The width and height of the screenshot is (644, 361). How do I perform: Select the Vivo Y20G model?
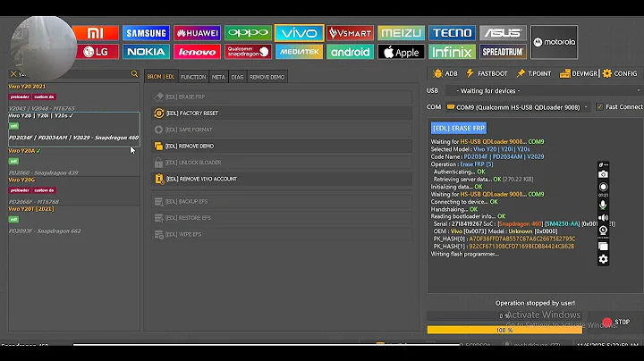point(74,190)
